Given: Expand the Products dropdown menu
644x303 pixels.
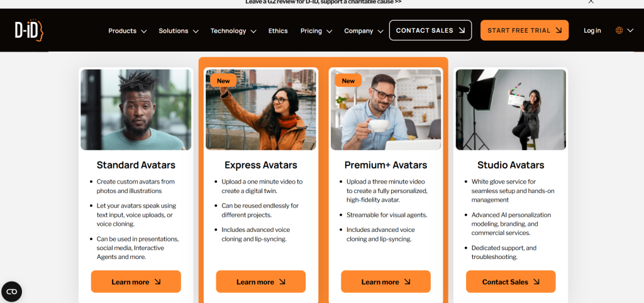Looking at the screenshot, I should coord(127,31).
